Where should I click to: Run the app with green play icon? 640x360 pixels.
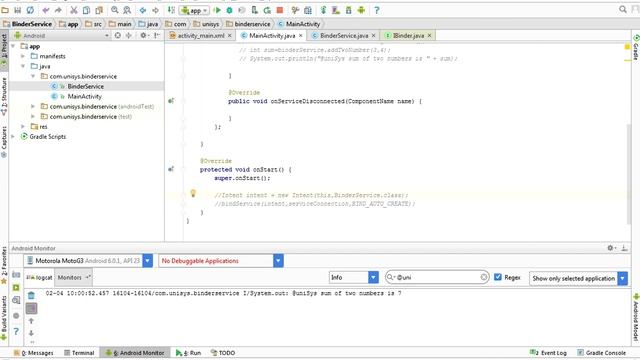pos(217,10)
